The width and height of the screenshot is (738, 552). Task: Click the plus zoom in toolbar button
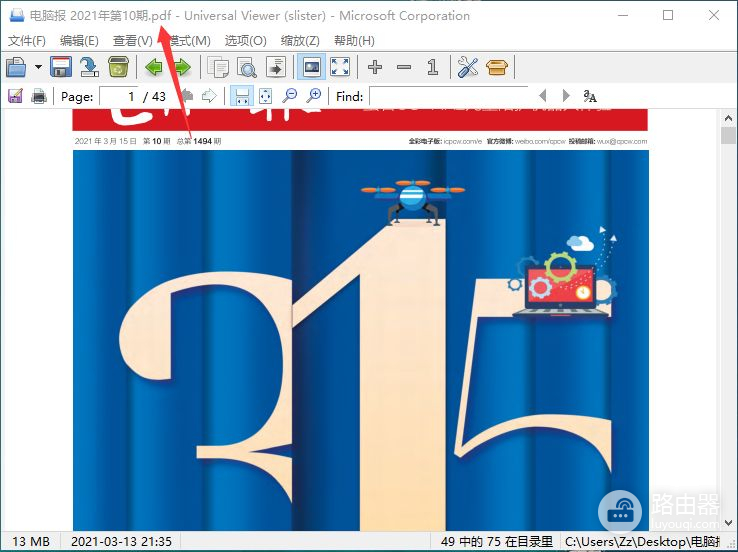coord(375,67)
